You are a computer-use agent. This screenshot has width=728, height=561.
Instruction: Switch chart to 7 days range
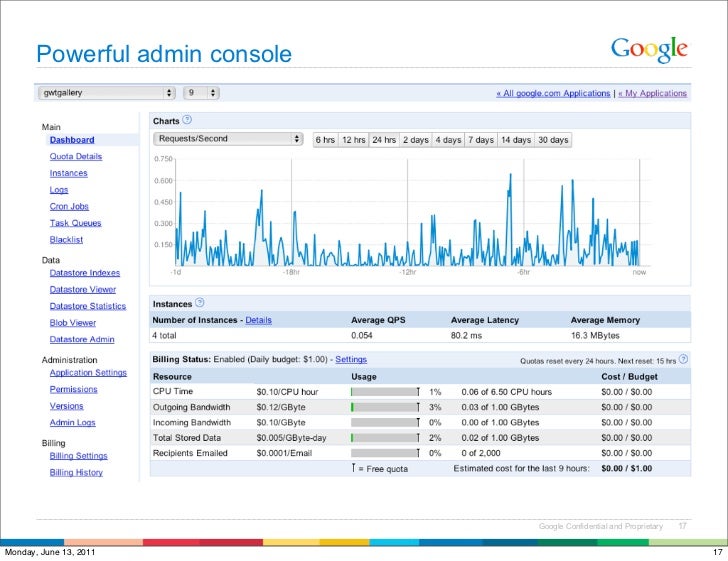pyautogui.click(x=481, y=140)
